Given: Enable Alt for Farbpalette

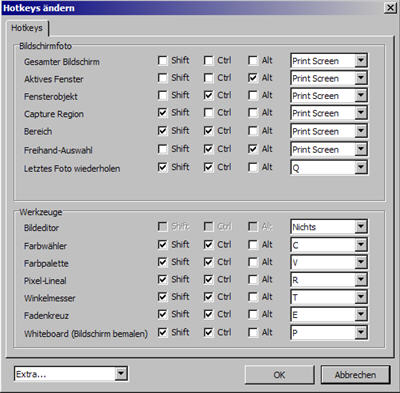Looking at the screenshot, I should [x=253, y=262].
